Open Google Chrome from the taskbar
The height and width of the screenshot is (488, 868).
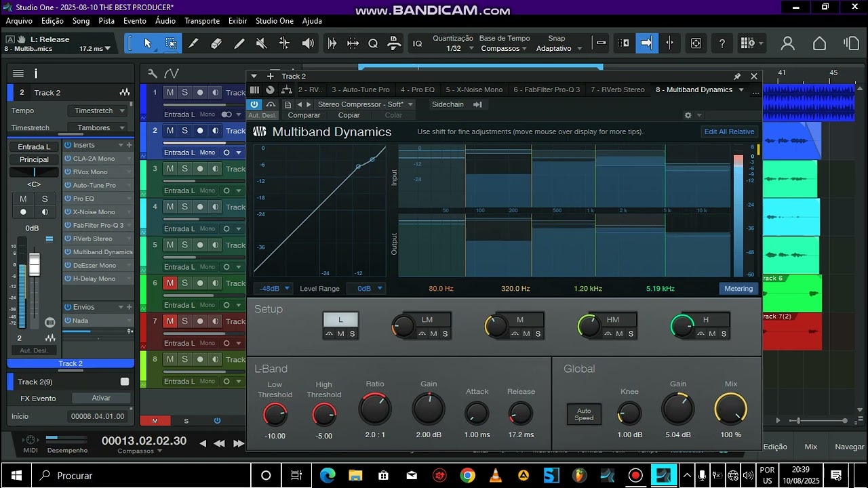coord(467,475)
